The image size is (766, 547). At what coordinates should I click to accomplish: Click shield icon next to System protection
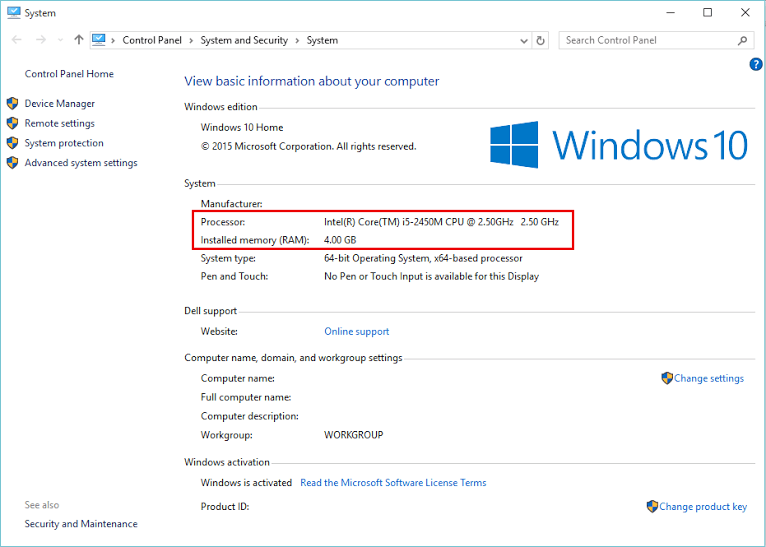tap(13, 143)
